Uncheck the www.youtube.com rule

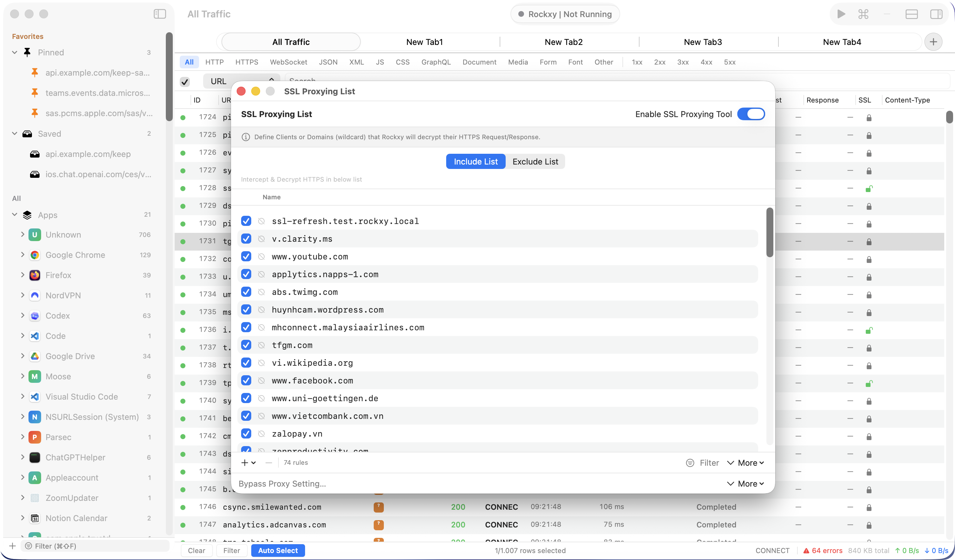(x=246, y=257)
